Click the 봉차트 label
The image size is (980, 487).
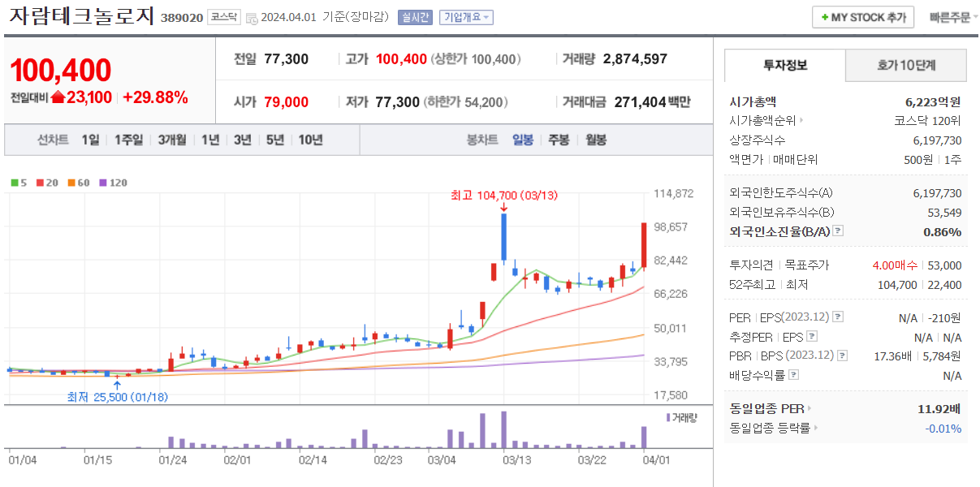pyautogui.click(x=482, y=140)
